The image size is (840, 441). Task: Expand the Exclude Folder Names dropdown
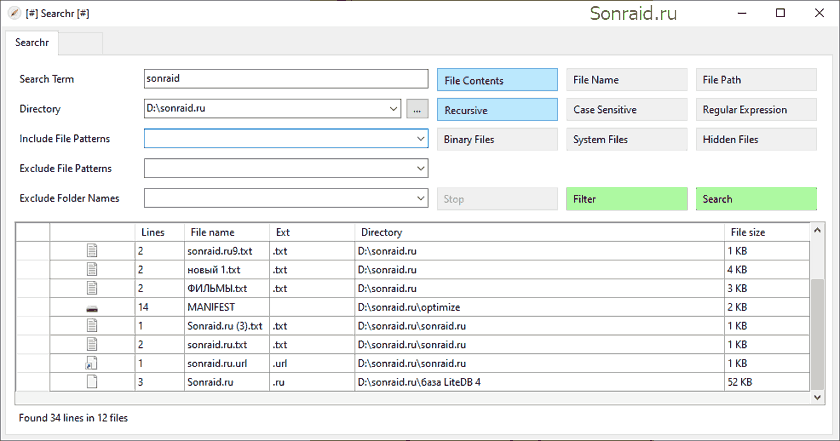coord(421,198)
